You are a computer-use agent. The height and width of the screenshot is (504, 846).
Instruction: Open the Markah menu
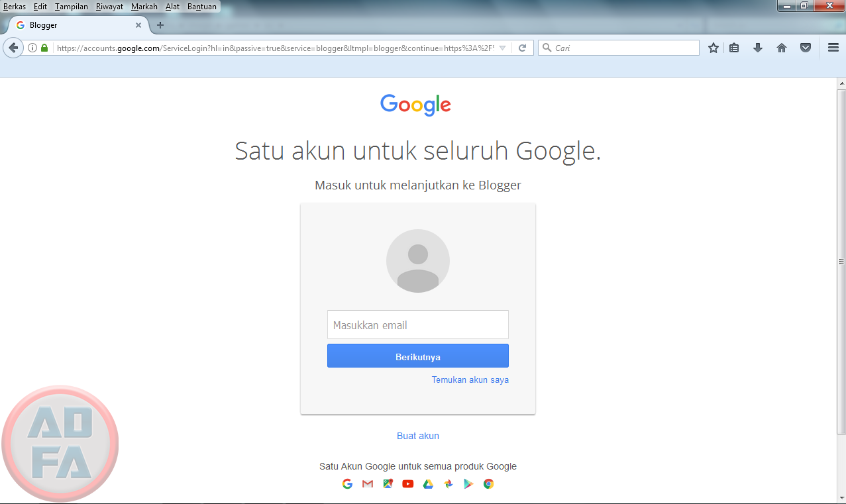[144, 7]
